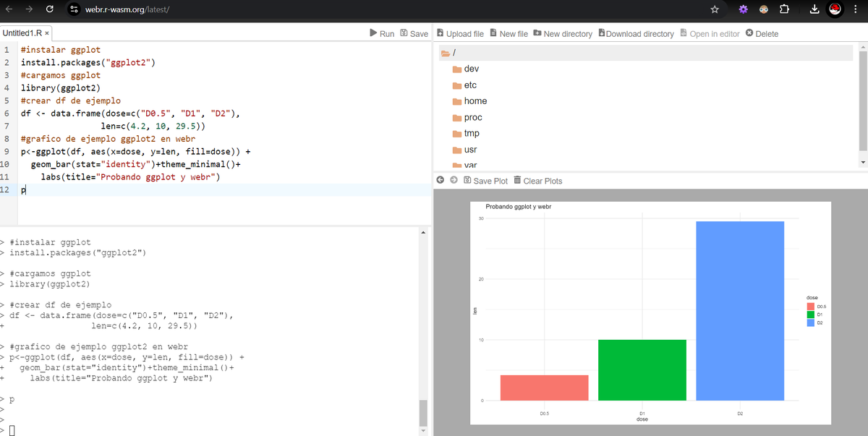Click the blue D2 legend swatch
The width and height of the screenshot is (868, 436).
[x=810, y=322]
